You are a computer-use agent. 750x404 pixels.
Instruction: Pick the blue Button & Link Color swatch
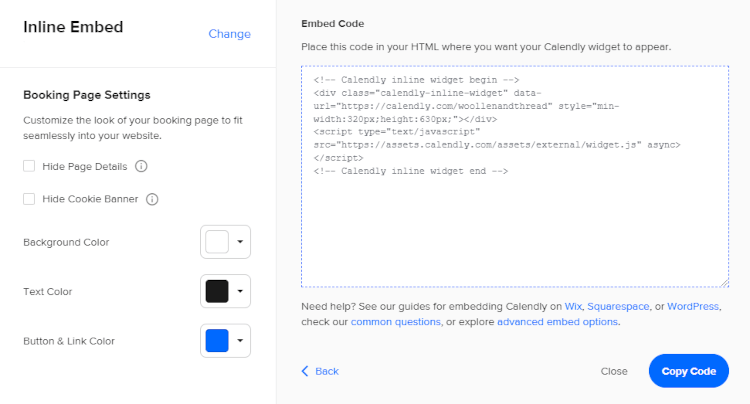(217, 341)
